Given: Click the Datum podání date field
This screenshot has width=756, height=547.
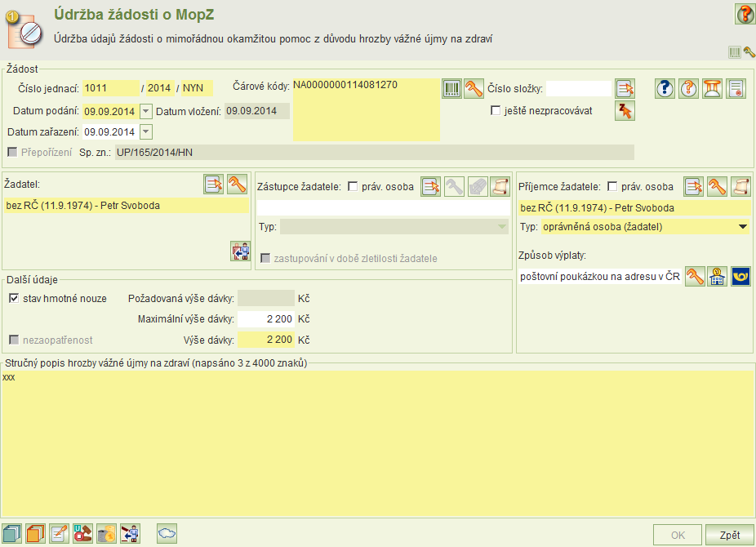Looking at the screenshot, I should coord(110,111).
